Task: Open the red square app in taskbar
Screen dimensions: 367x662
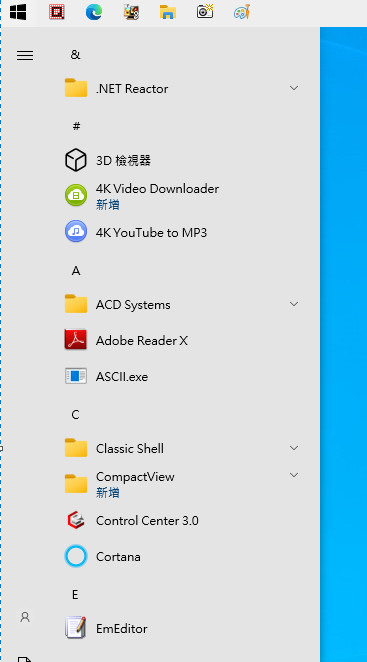Action: [x=57, y=12]
